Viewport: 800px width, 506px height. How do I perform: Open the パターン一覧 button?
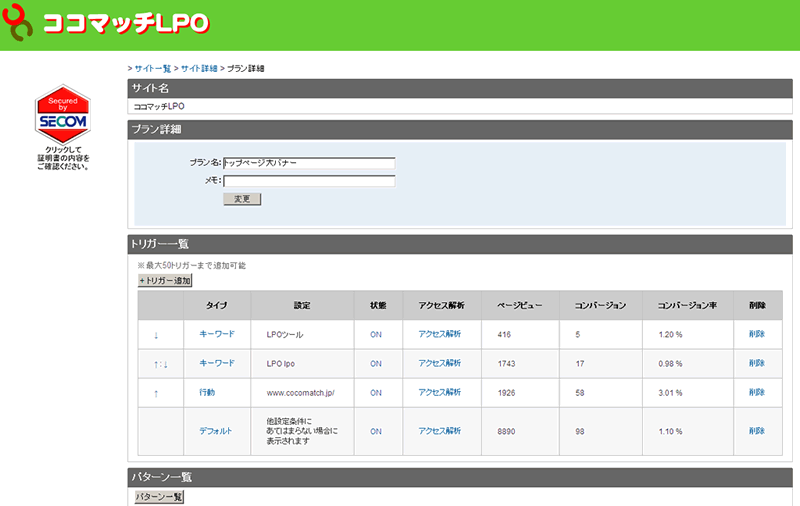[159, 497]
